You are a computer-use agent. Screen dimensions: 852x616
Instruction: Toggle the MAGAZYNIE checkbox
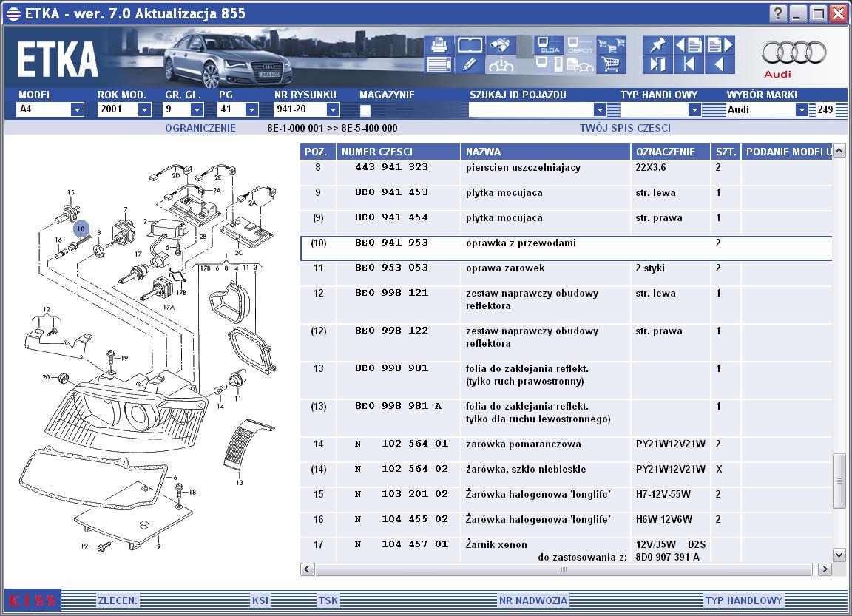pyautogui.click(x=365, y=110)
